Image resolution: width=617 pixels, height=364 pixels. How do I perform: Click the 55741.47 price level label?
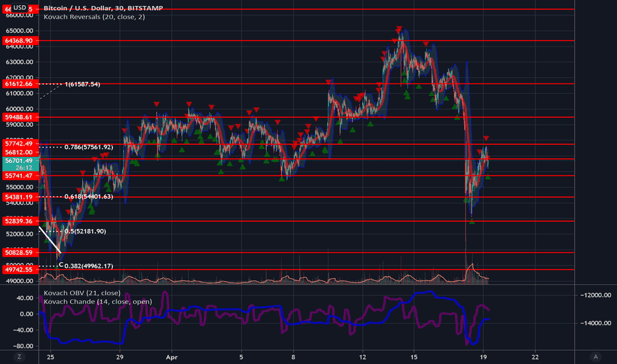[21, 176]
